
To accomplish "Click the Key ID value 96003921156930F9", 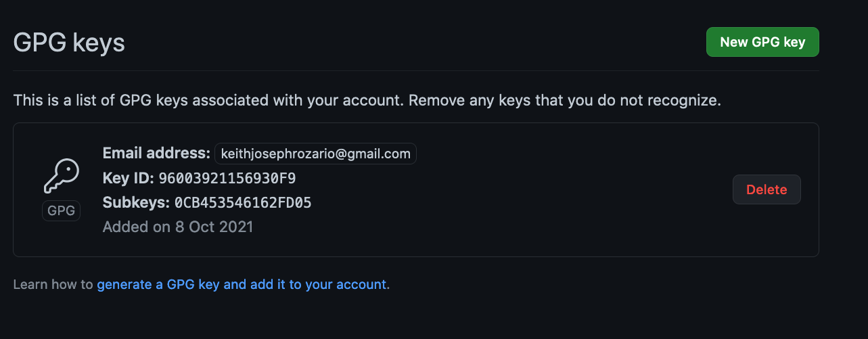I will pos(227,179).
